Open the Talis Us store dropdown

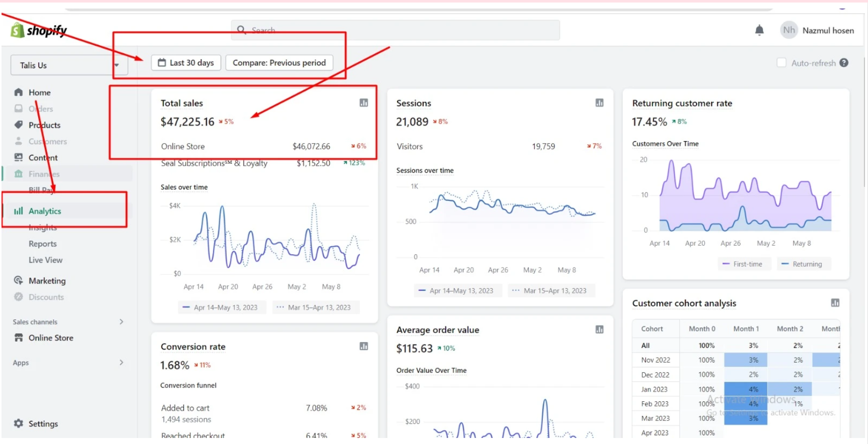click(x=69, y=65)
